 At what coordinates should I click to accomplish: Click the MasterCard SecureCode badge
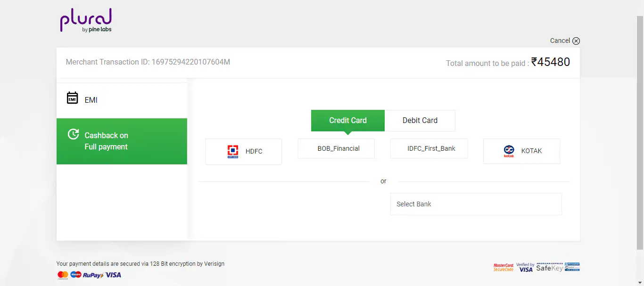(503, 267)
